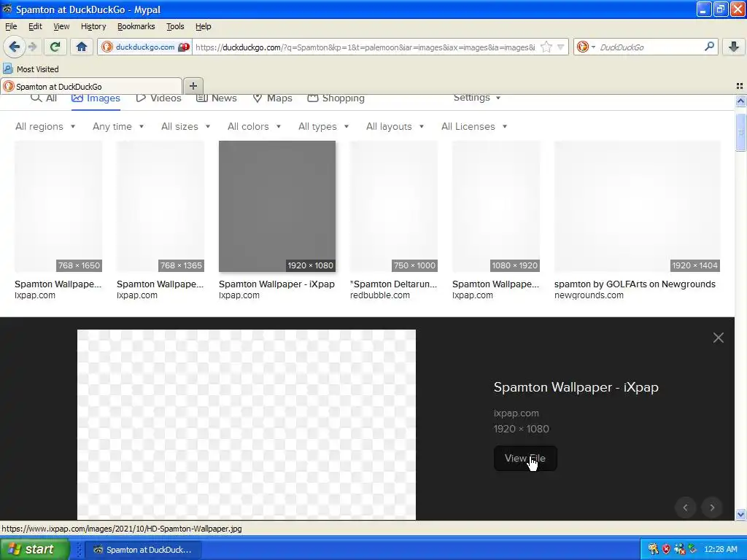Switch to the All search results tab
Viewport: 747px width, 560px height.
[x=44, y=98]
